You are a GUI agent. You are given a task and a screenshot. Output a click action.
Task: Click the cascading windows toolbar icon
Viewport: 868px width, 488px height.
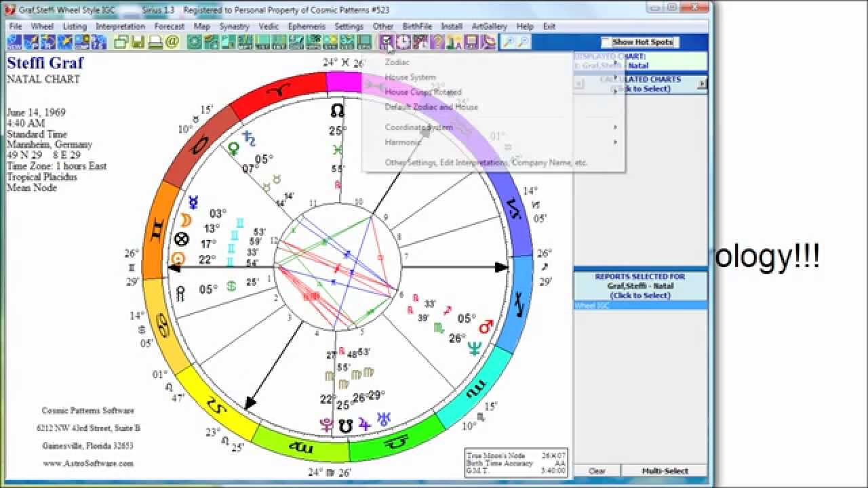coord(121,42)
